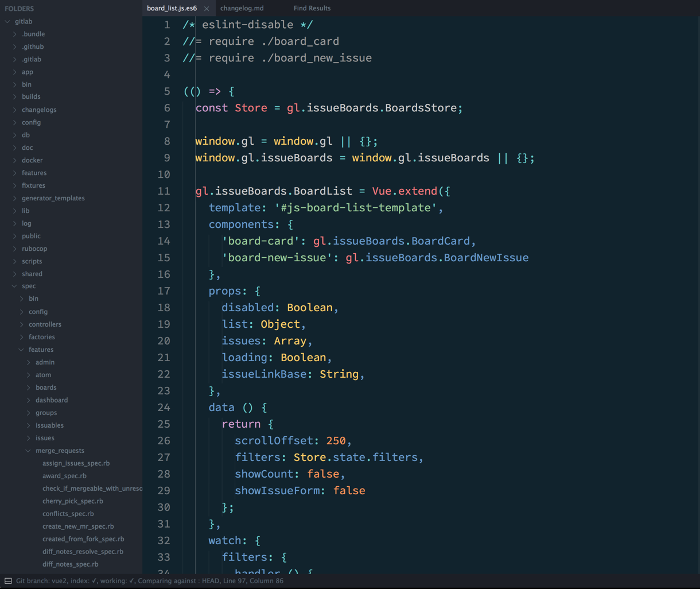Close the board_list.js.es6 tab
This screenshot has height=589, width=700.
[207, 9]
